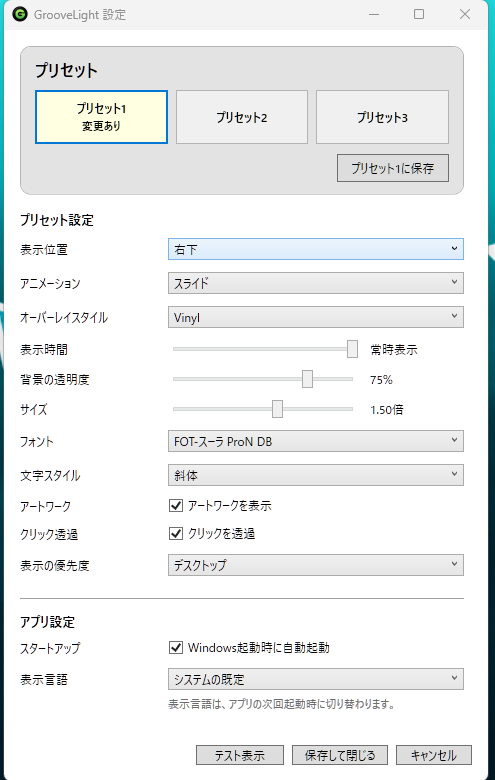
Task: Open the 表示の優先度 dropdown showing デスクトップ
Action: pos(316,565)
